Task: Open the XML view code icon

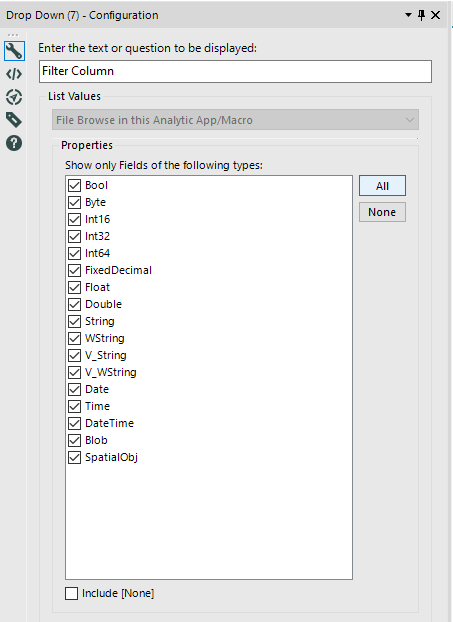Action: (14, 74)
